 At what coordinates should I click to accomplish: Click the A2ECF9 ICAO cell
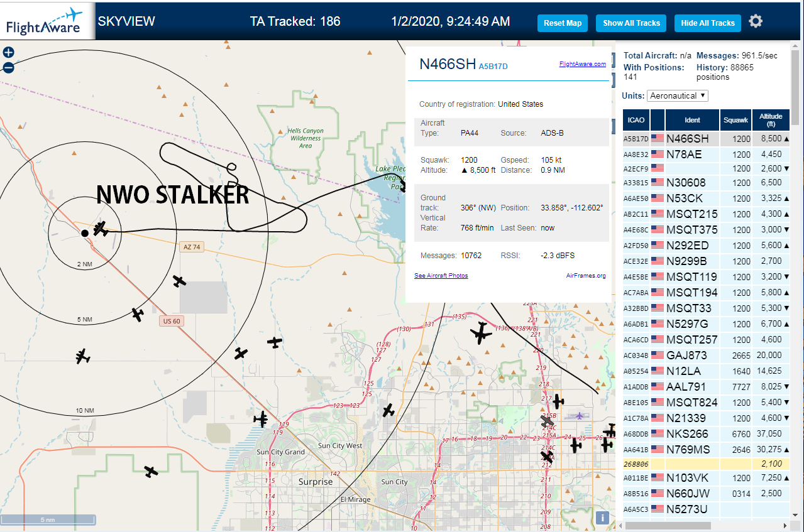pos(636,169)
